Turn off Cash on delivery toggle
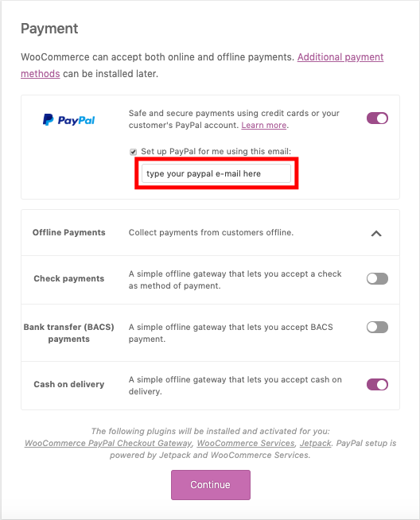 coord(377,385)
